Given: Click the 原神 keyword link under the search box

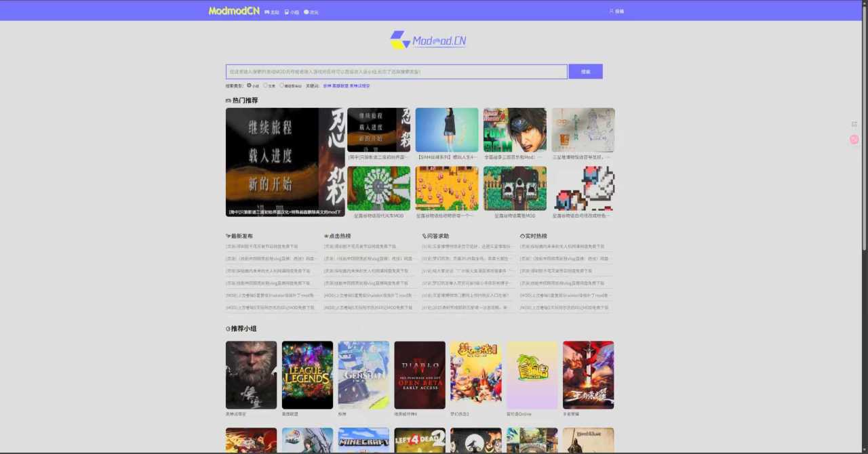Looking at the screenshot, I should pos(327,86).
